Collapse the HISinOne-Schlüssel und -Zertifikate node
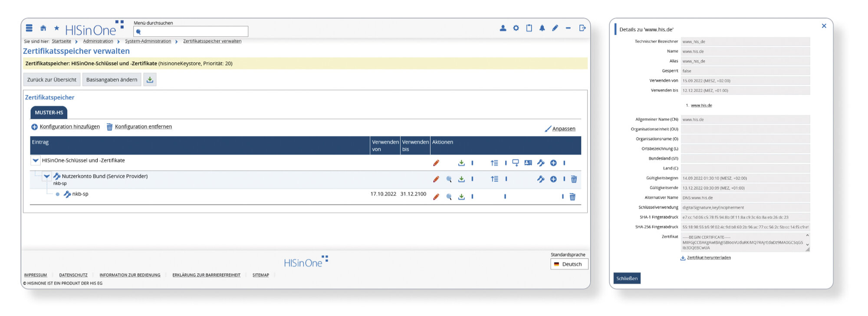 point(36,160)
